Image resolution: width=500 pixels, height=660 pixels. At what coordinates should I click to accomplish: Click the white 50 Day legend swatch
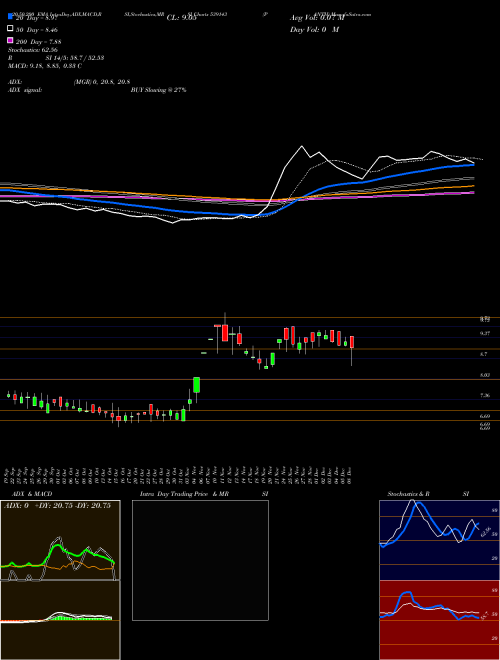10,29
